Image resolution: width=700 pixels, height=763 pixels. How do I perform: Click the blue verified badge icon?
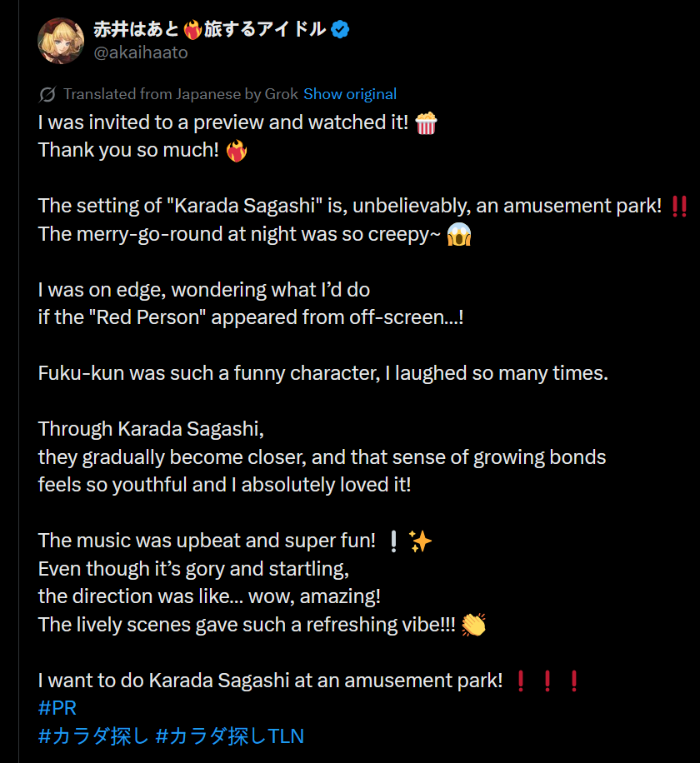pyautogui.click(x=340, y=30)
